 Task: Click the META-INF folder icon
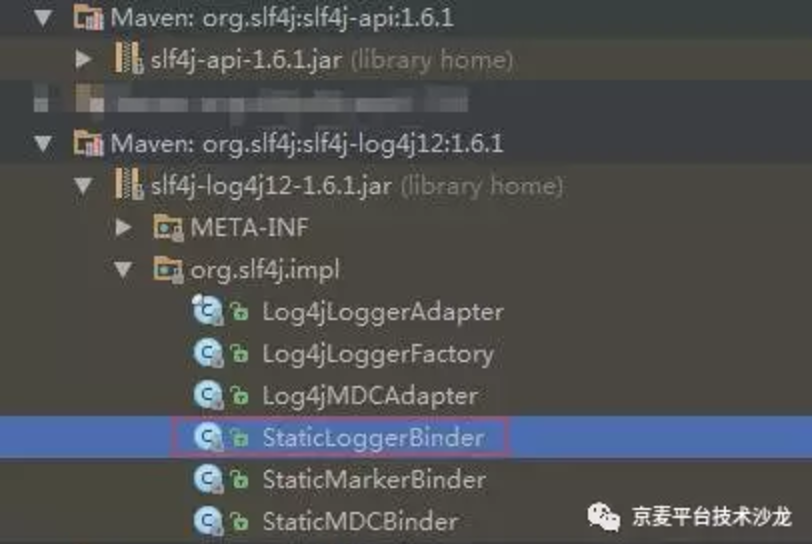(168, 227)
